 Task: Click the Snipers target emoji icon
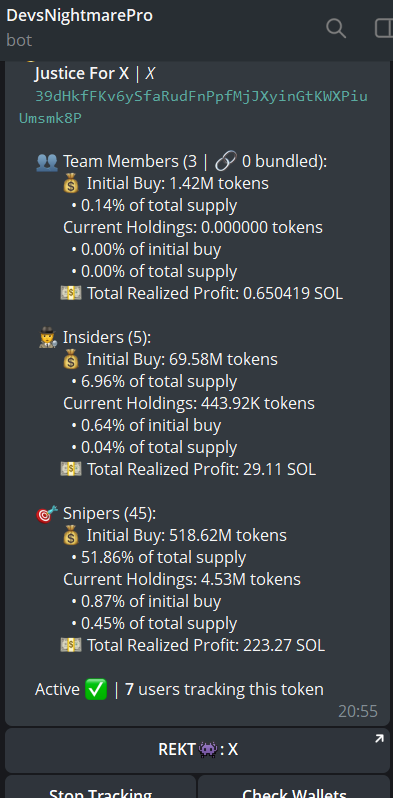click(47, 514)
